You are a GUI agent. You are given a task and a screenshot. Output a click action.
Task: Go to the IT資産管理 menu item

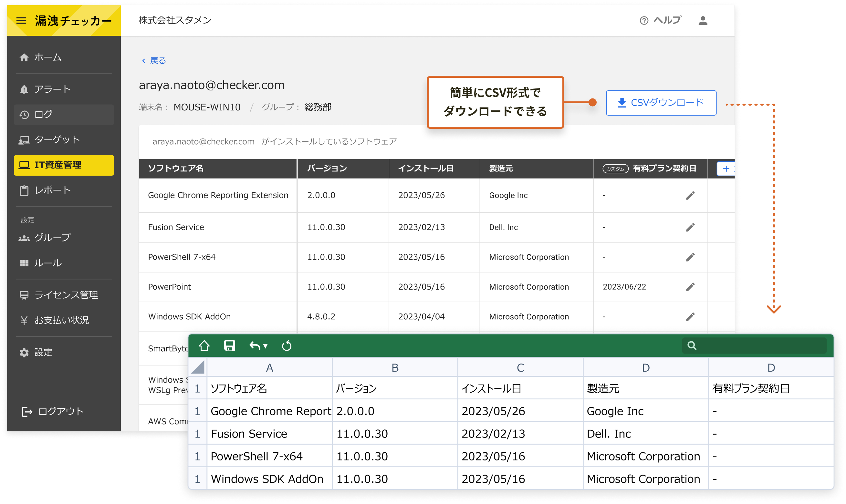coord(64,165)
